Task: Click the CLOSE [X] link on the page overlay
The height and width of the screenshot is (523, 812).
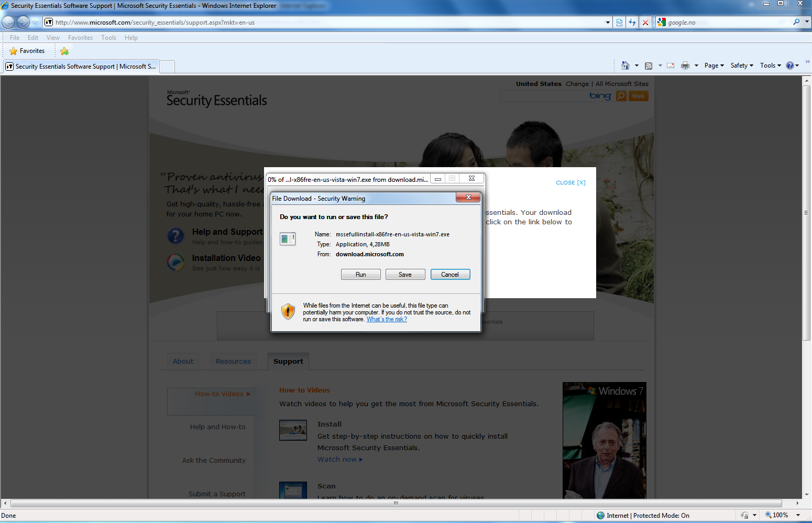Action: click(570, 182)
